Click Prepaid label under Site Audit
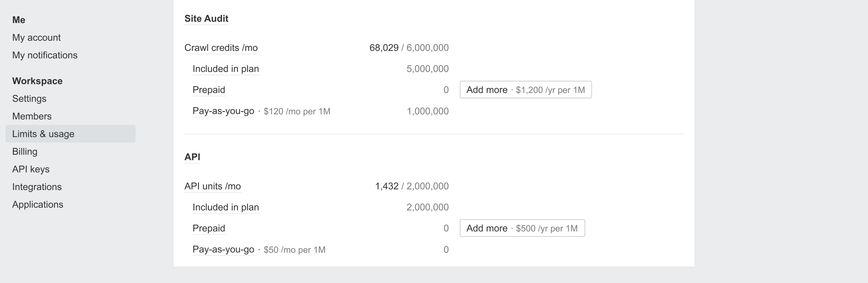Image resolution: width=868 pixels, height=283 pixels. click(209, 90)
